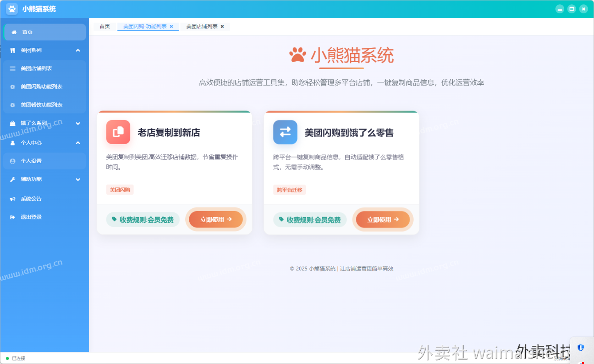Click the 美团闪购 tag label
Screen dimensions: 594x364
[120, 190]
